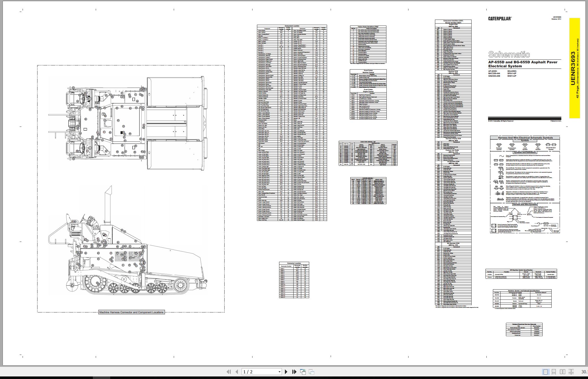The width and height of the screenshot is (588, 379).
Task: Select single page view layout
Action: pos(545,372)
